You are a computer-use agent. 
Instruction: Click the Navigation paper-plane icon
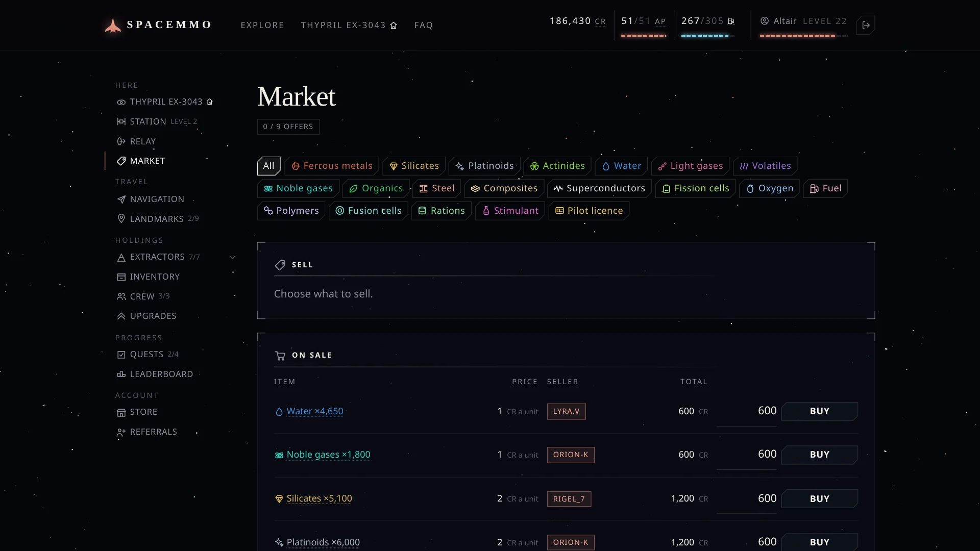click(x=121, y=199)
